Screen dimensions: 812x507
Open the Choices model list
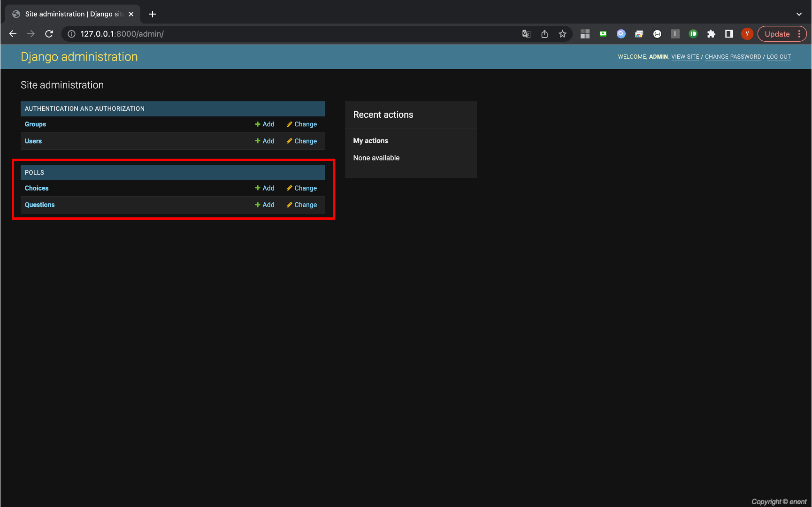click(x=37, y=188)
